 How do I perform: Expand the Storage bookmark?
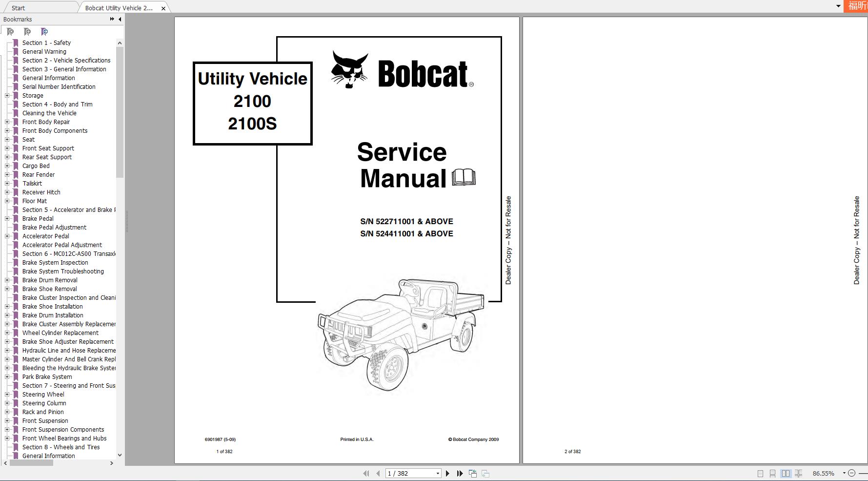click(6, 95)
